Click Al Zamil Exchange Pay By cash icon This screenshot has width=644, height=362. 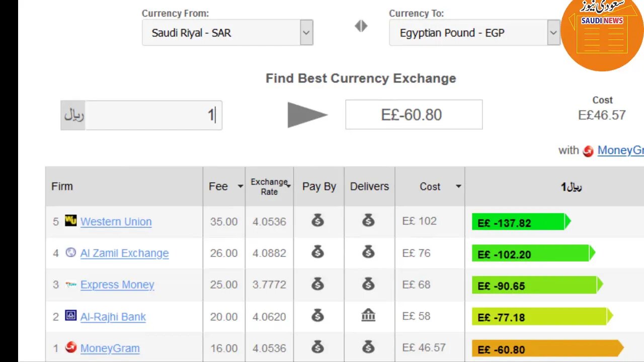317,251
